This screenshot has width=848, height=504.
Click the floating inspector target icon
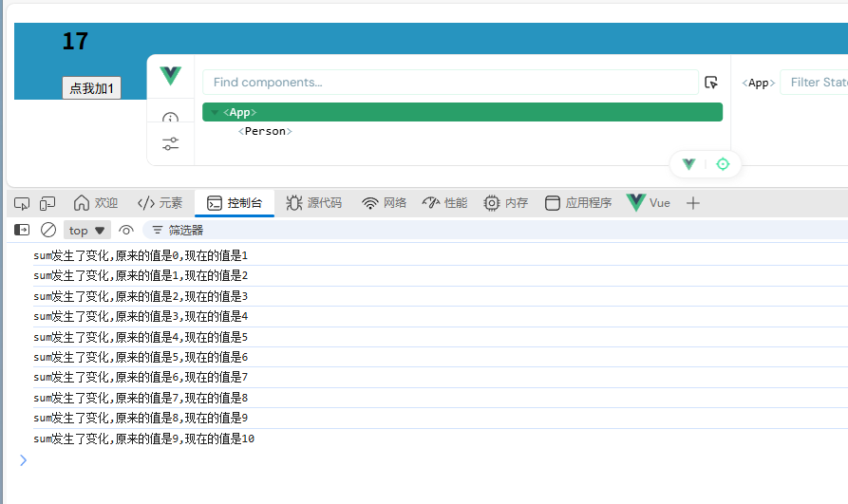(723, 164)
